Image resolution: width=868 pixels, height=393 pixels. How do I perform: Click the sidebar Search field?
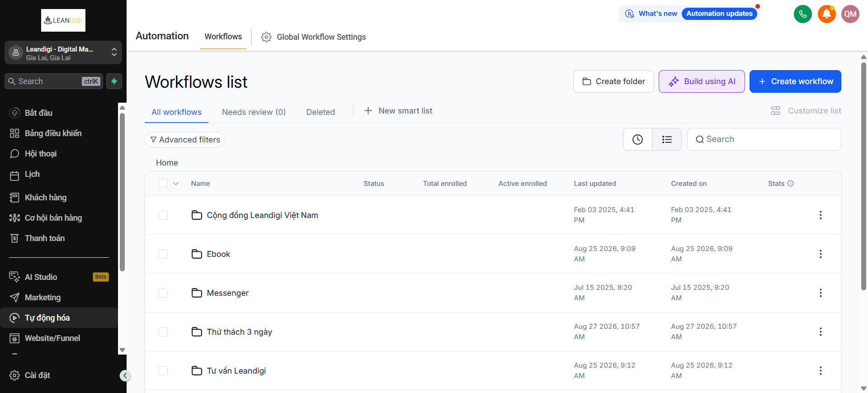pyautogui.click(x=54, y=81)
